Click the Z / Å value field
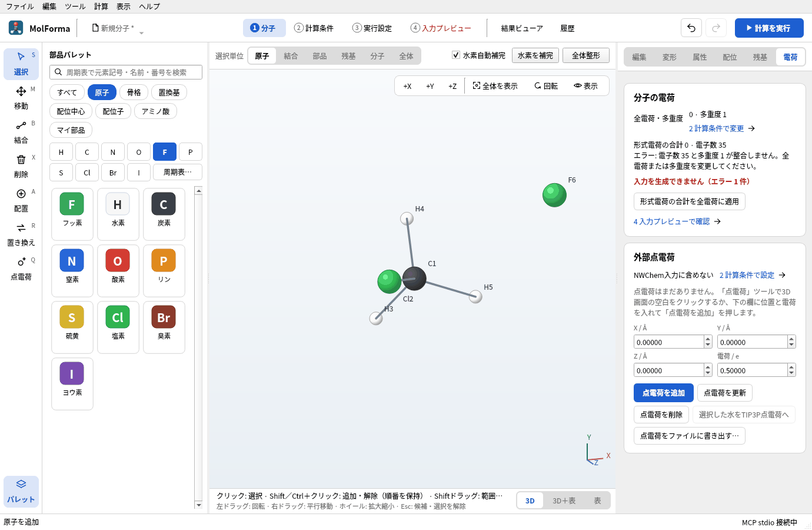This screenshot has height=530, width=812. 669,370
